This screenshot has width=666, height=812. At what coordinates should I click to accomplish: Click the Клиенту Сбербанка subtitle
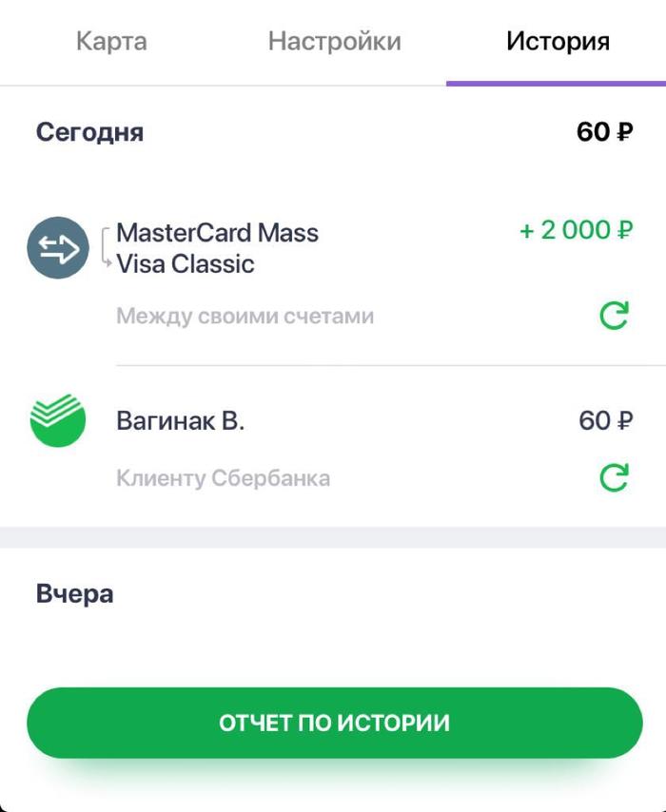[223, 477]
